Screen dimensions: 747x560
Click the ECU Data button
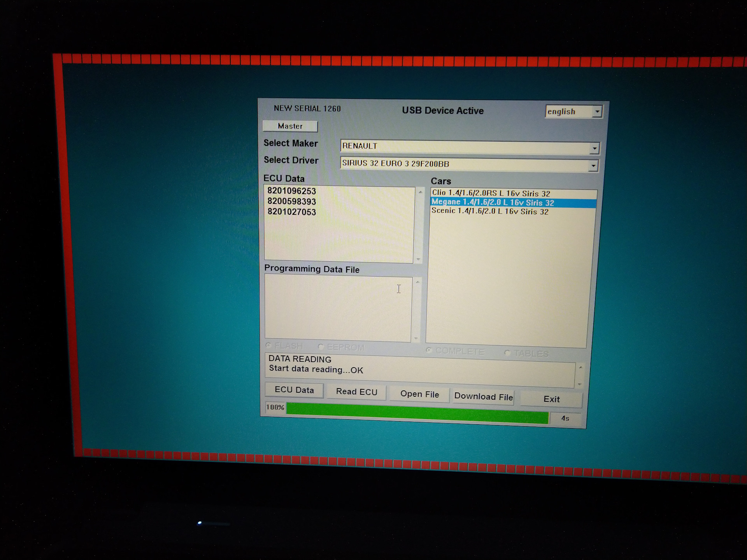[x=294, y=390]
